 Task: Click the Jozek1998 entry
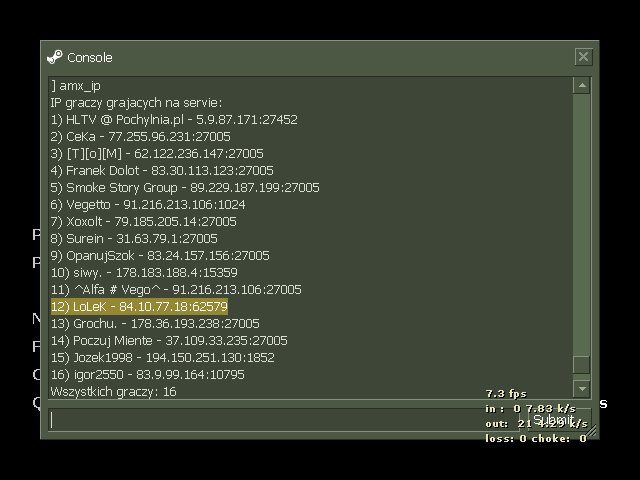pos(162,357)
